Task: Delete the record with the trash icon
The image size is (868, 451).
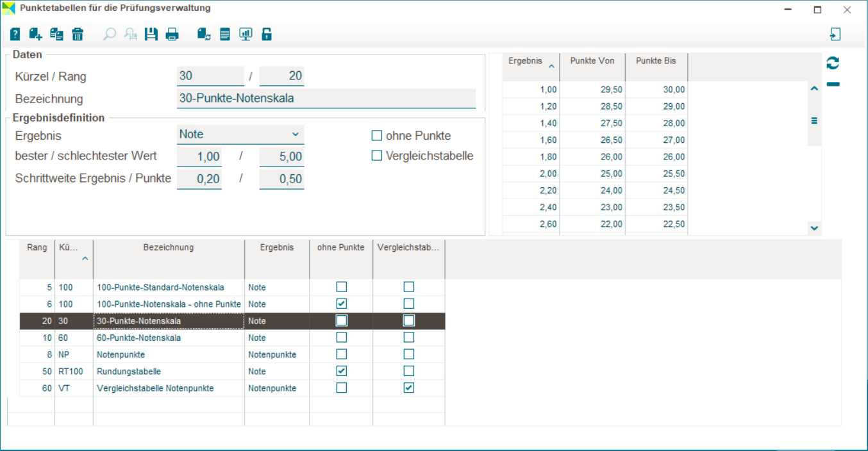Action: tap(78, 35)
